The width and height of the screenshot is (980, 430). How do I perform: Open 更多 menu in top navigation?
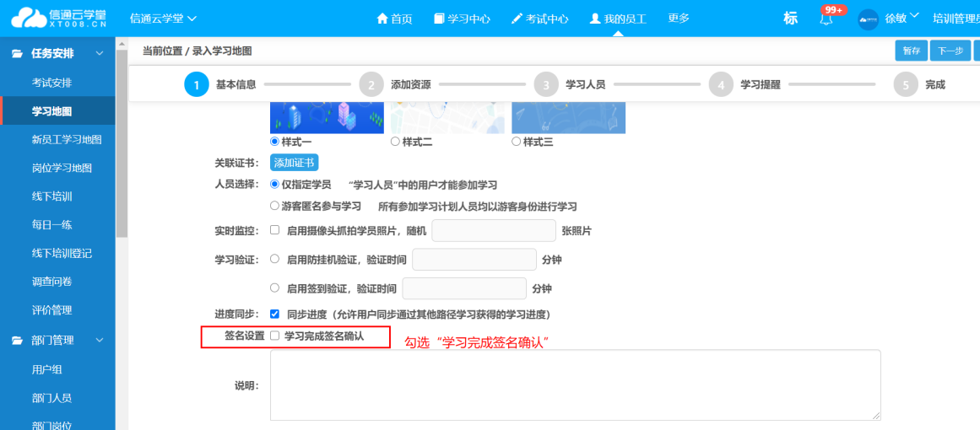click(679, 19)
